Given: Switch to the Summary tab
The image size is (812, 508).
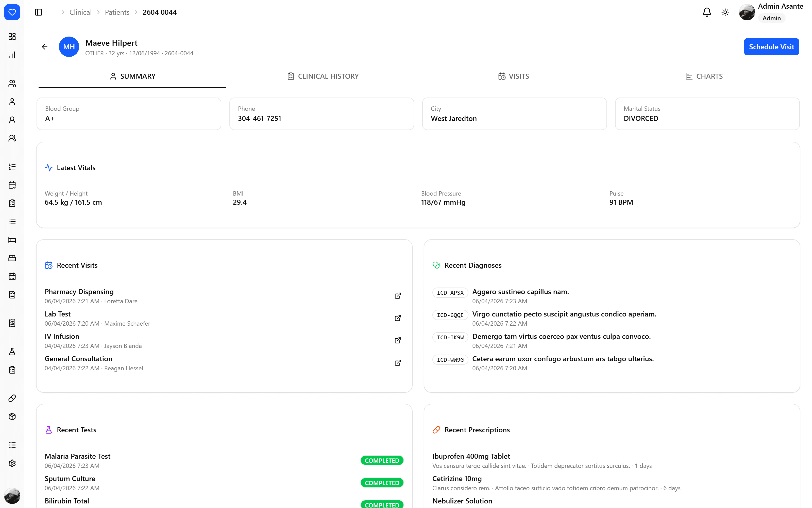Looking at the screenshot, I should click(132, 76).
